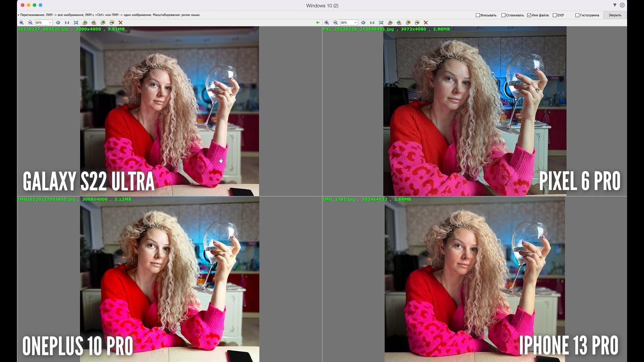
Task: Toggle the Сглаживать checkbox
Action: coord(503,15)
